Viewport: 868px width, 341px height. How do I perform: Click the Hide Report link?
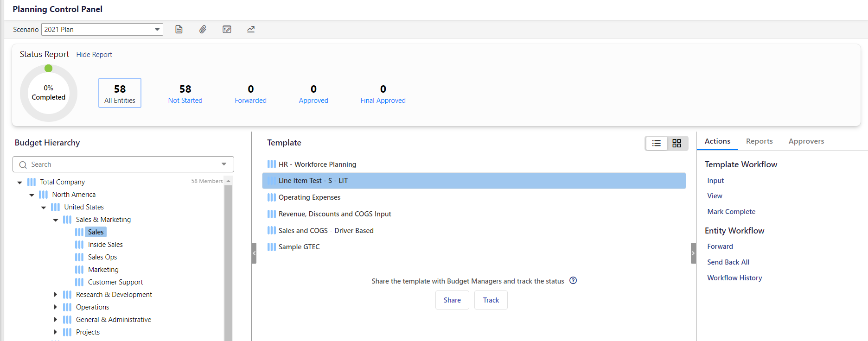tap(94, 55)
